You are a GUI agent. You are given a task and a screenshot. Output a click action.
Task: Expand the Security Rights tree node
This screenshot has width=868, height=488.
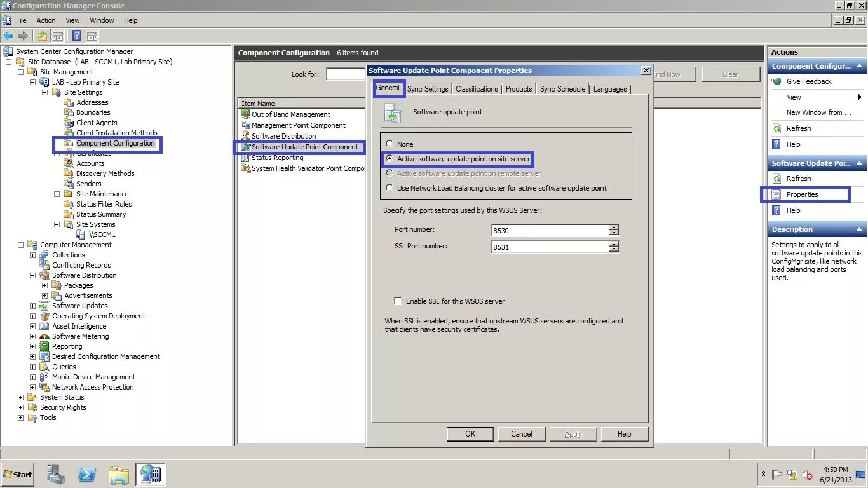tap(21, 407)
